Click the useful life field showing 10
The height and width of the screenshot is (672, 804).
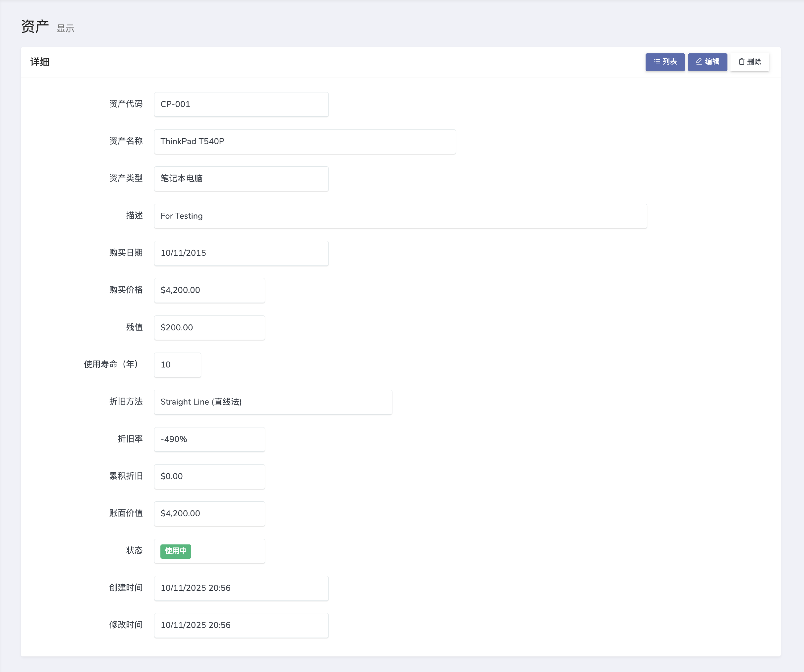tap(177, 364)
